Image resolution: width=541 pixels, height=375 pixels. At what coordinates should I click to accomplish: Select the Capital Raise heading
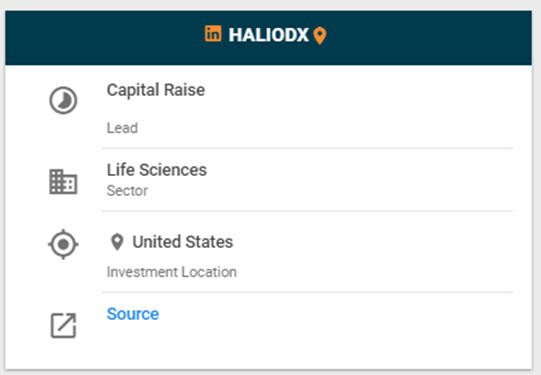click(156, 90)
